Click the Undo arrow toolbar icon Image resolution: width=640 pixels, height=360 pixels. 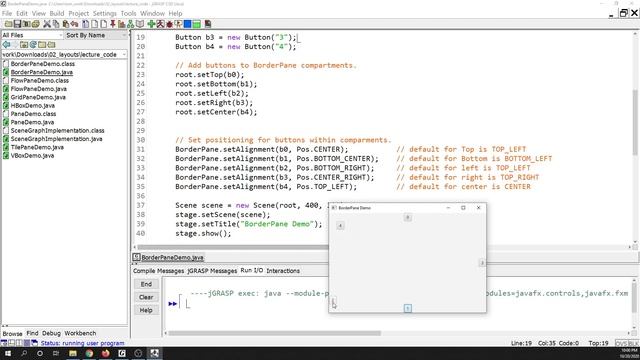pos(74,24)
